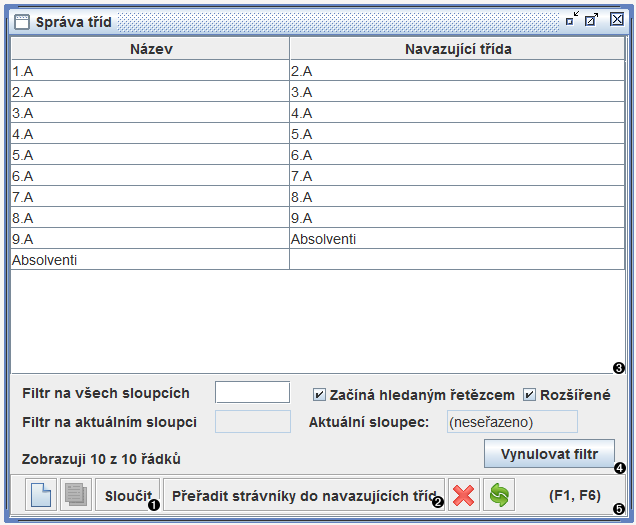Click the new class document icon
Image resolution: width=636 pixels, height=525 pixels.
[41, 495]
